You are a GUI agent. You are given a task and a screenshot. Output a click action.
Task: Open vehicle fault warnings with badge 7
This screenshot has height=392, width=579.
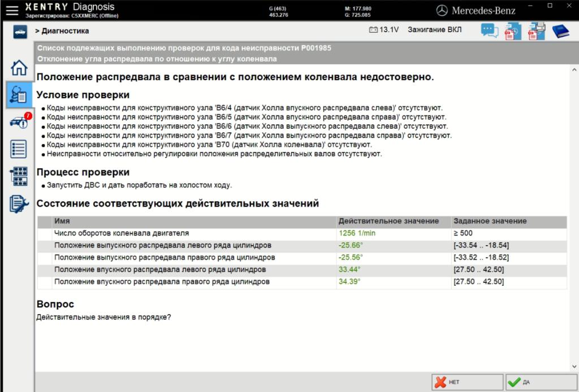point(19,122)
